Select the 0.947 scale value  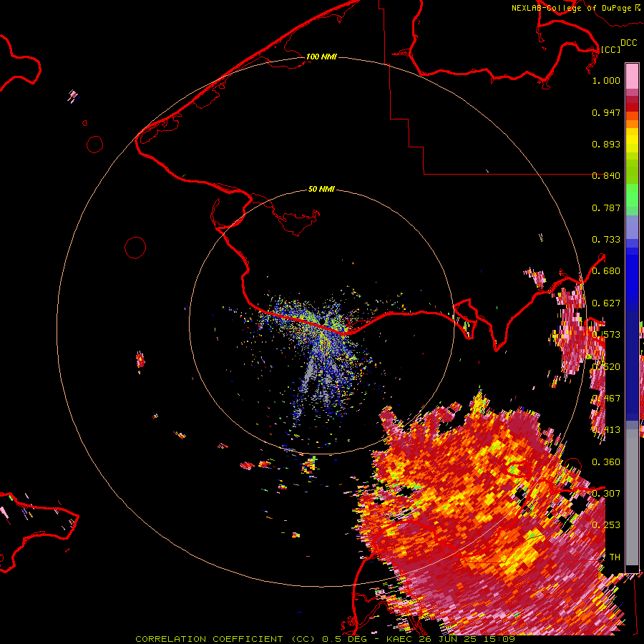[x=606, y=112]
